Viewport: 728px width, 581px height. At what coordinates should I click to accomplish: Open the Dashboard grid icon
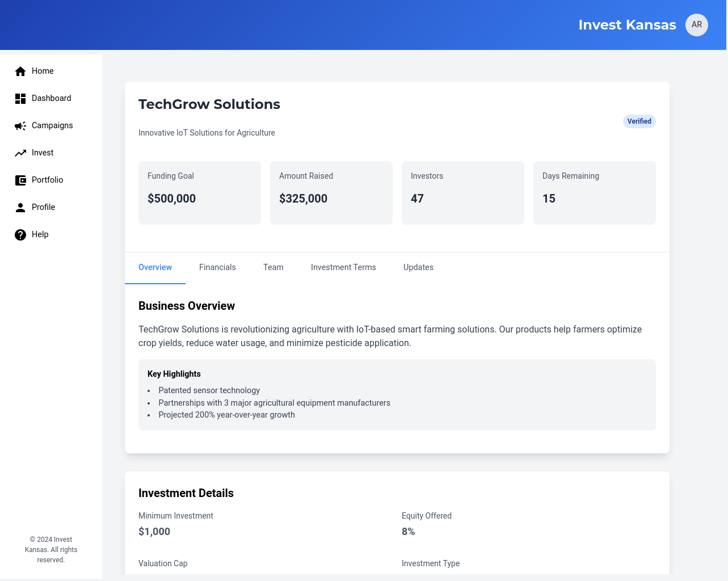point(20,98)
